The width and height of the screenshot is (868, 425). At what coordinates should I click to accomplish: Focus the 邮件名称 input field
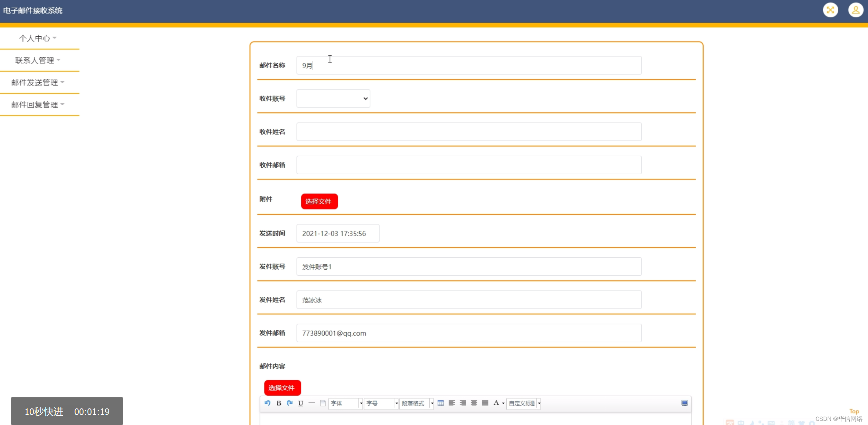[469, 65]
